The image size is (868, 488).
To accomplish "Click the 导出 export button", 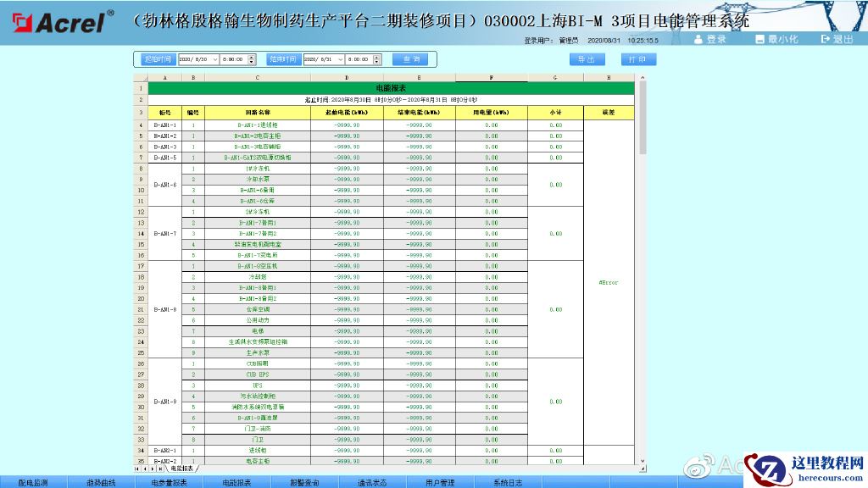I will [587, 59].
